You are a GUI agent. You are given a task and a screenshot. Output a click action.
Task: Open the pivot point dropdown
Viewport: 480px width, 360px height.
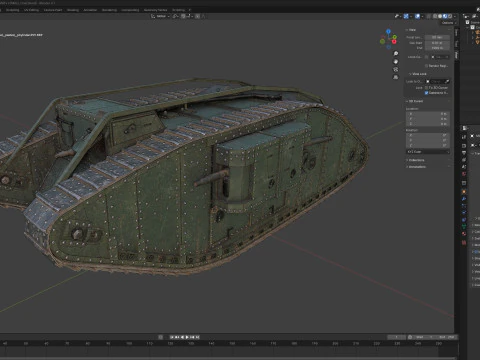pyautogui.click(x=176, y=16)
